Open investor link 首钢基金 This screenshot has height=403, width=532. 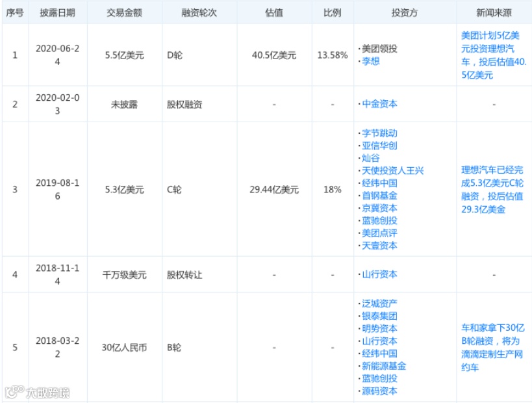coord(379,196)
